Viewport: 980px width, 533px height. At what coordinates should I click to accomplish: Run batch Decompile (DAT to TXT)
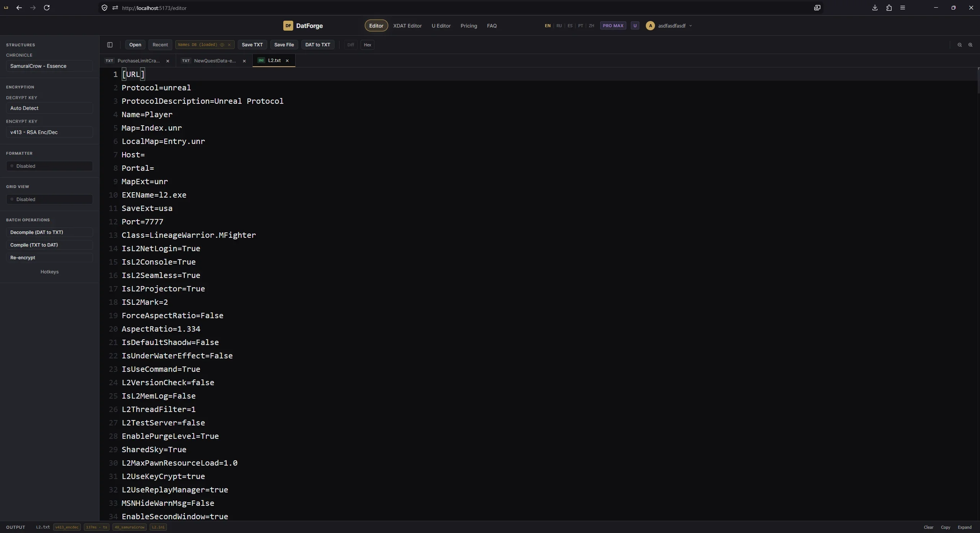49,232
